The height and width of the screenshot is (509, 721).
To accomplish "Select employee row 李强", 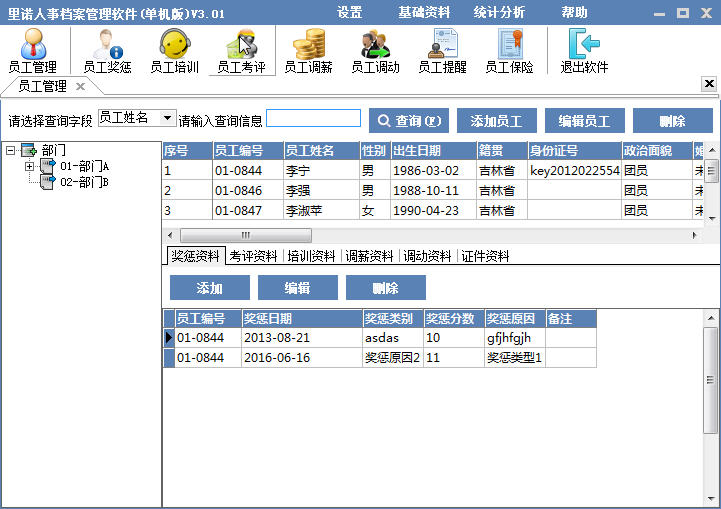I will 433,190.
